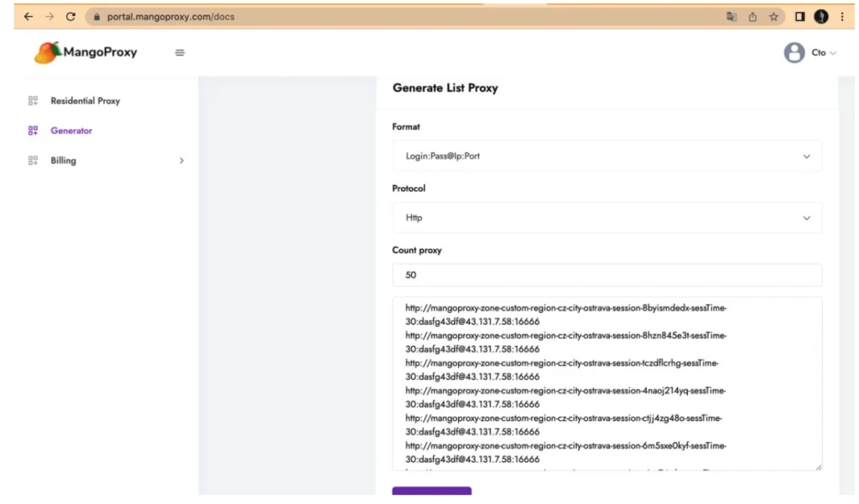
Task: Click the proxy line with session-ctjj4zg48o
Action: (564, 424)
